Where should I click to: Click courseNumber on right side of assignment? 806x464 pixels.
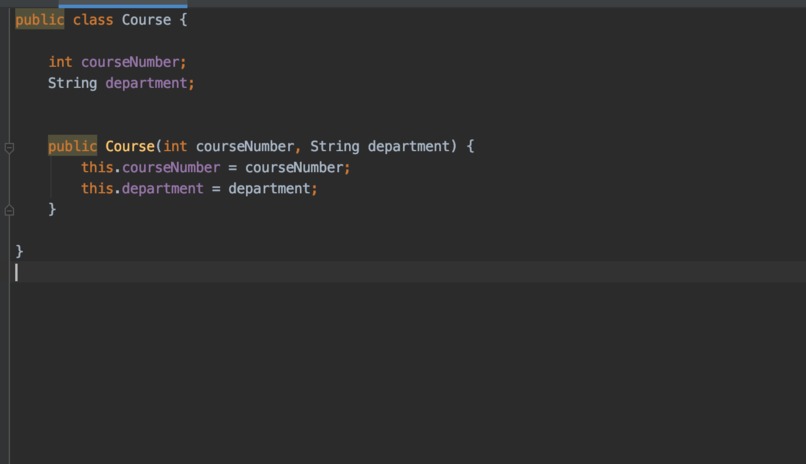click(294, 168)
